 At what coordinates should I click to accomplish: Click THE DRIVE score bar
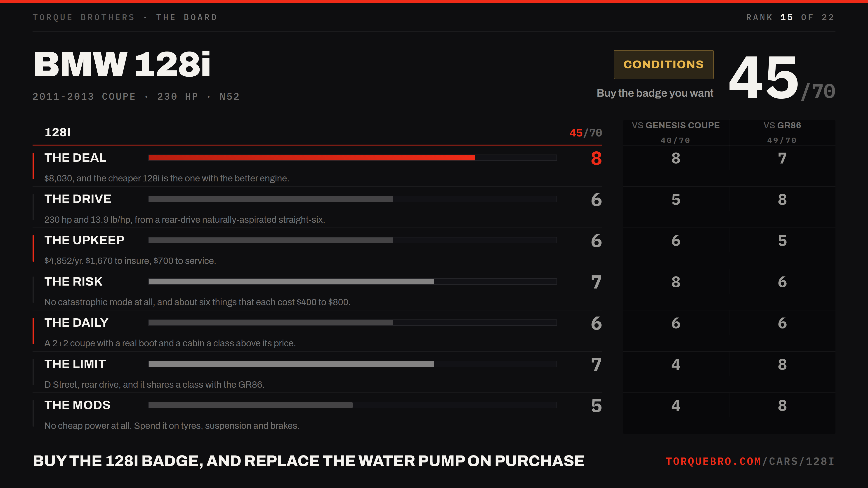pyautogui.click(x=352, y=199)
